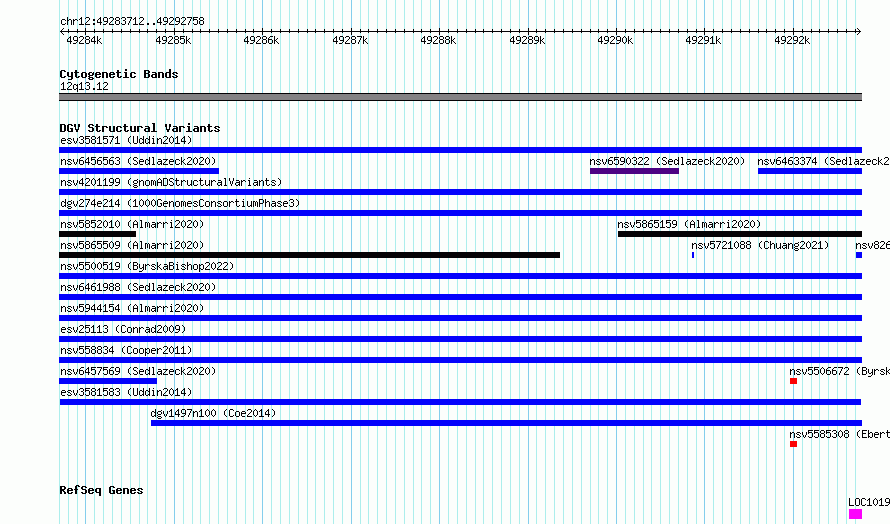
Task: Click the Cytogenetic Bands track title
Action: (x=119, y=74)
